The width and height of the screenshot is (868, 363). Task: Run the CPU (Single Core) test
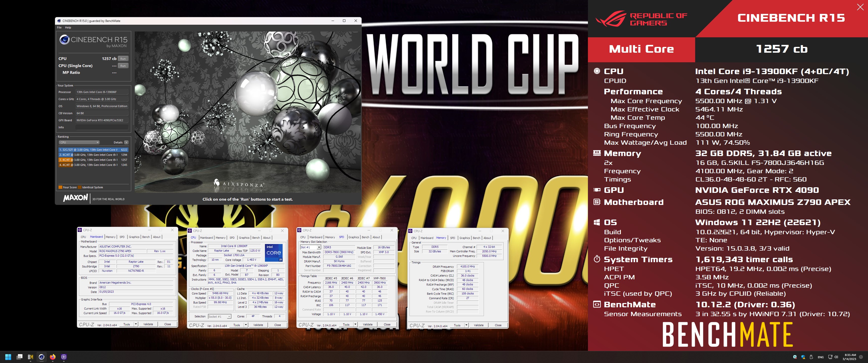tap(123, 66)
